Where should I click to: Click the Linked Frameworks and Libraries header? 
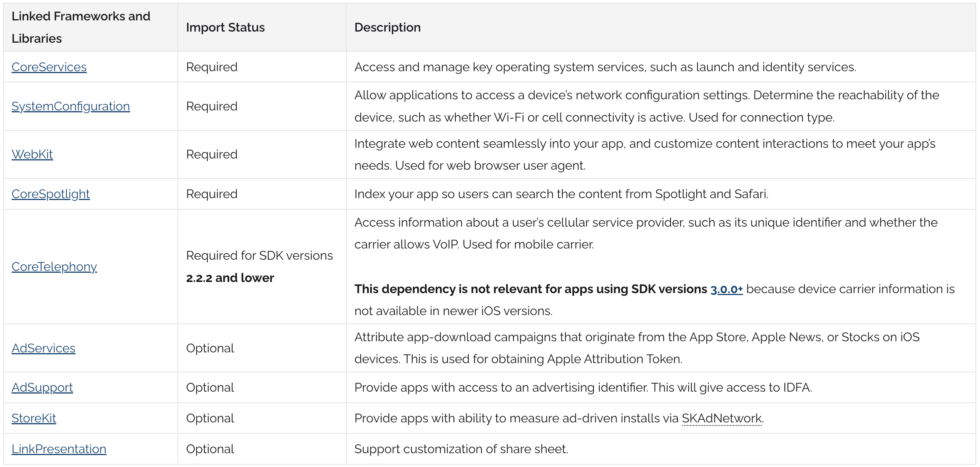pos(81,27)
